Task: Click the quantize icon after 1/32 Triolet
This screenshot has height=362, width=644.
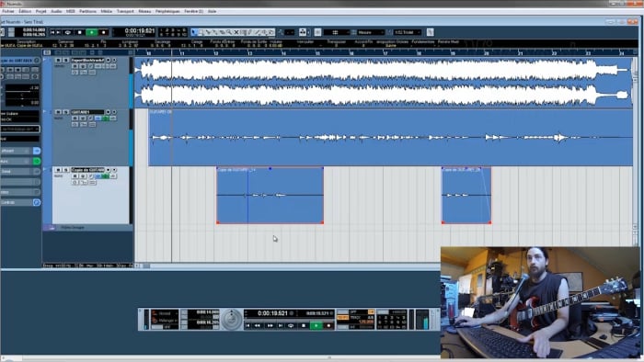Action: (430, 32)
